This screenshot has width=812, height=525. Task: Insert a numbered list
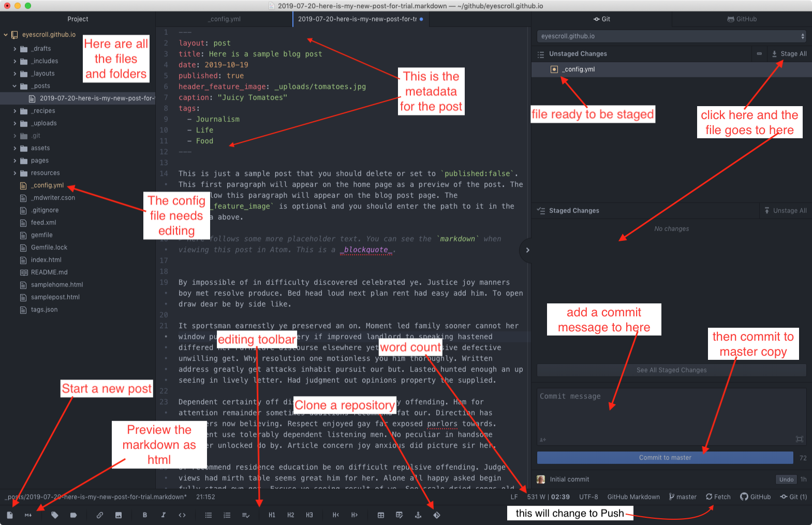pos(227,515)
